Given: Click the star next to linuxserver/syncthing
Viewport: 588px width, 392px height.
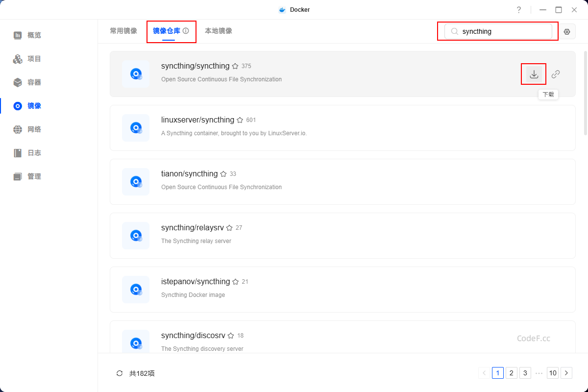Looking at the screenshot, I should pos(240,120).
